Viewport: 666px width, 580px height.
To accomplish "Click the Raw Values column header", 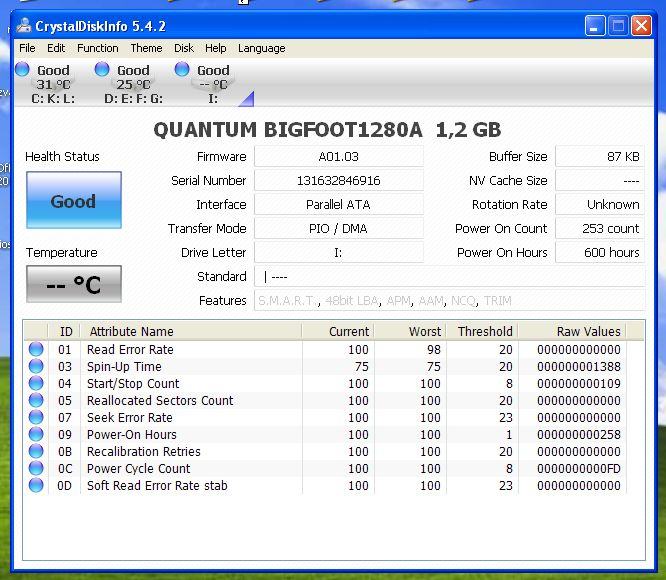I will point(589,331).
